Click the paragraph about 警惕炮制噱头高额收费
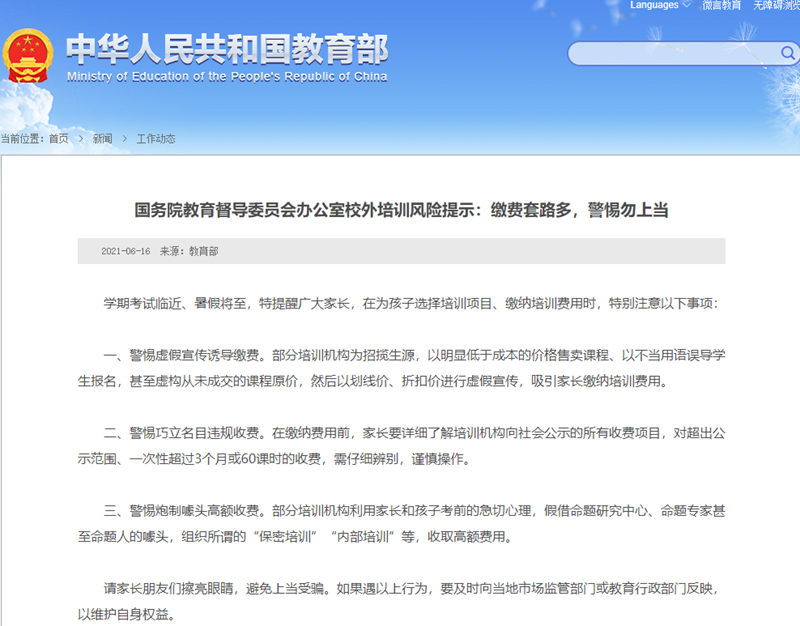Screen dimensions: 800x626 [x=400, y=524]
